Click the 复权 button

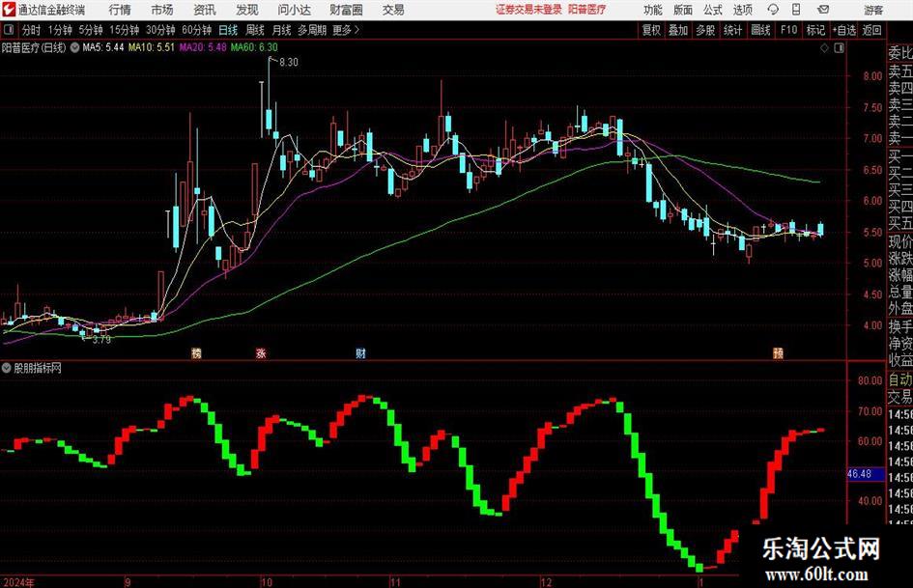pyautogui.click(x=651, y=30)
